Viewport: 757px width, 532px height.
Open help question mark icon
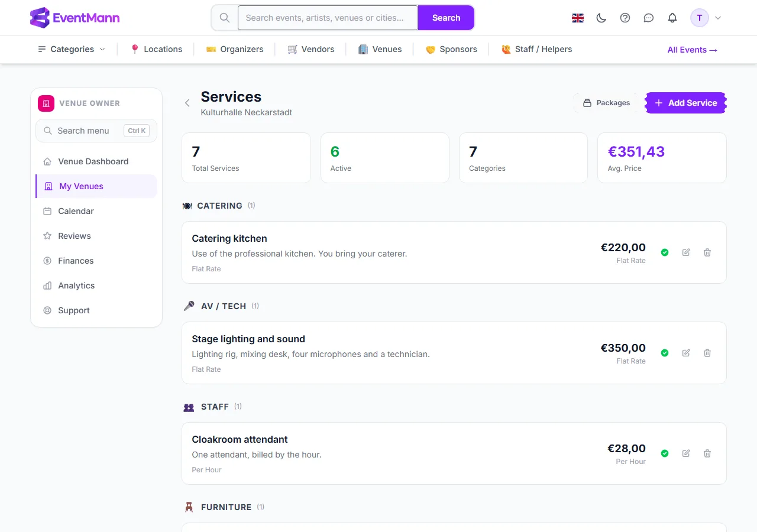tap(625, 18)
